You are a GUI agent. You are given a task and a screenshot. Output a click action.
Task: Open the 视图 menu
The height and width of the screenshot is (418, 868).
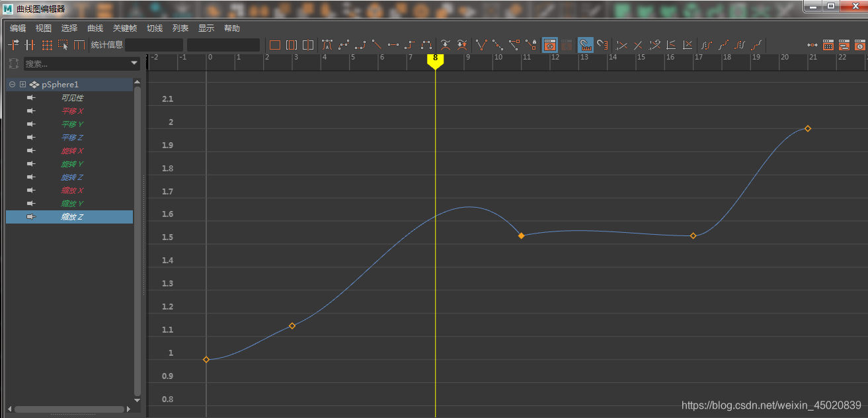tap(44, 28)
